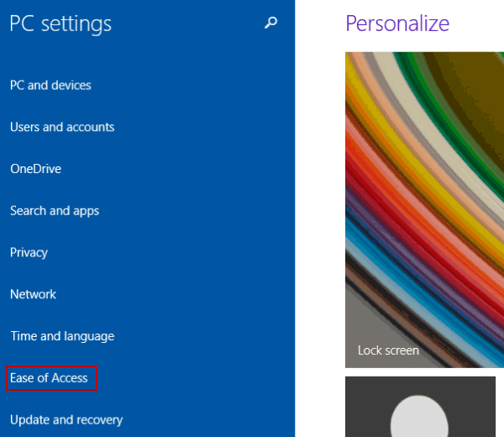Select the OneDrive settings category
This screenshot has width=504, height=437.
tap(35, 169)
